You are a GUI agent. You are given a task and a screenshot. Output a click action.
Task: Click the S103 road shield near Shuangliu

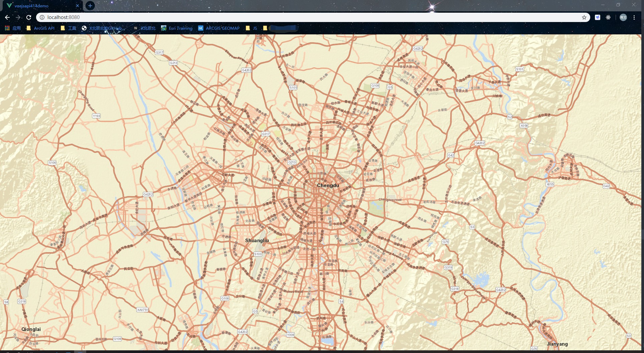[x=258, y=254]
